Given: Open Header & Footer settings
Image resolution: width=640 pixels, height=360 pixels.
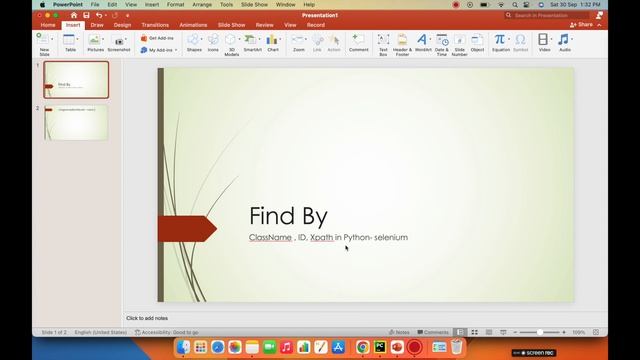Looking at the screenshot, I should tap(402, 45).
